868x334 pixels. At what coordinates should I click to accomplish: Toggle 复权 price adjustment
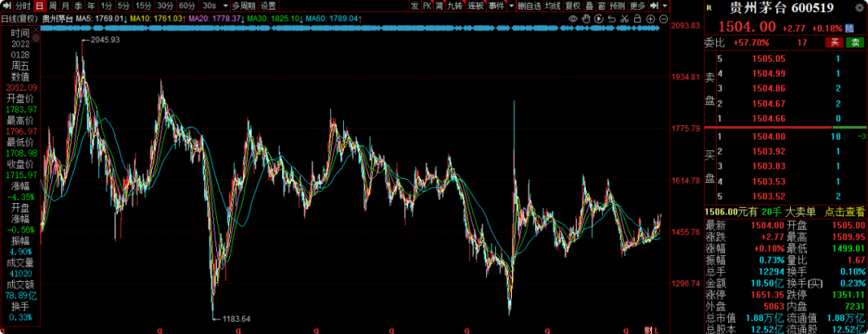572,6
